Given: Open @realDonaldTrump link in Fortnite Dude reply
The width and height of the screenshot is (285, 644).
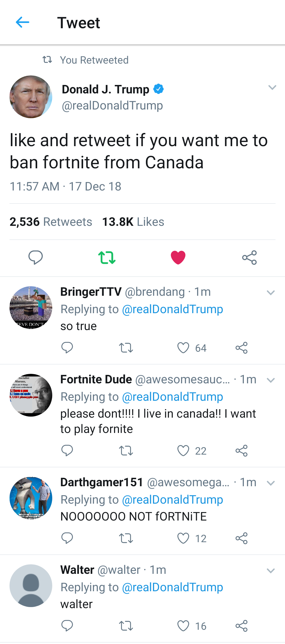Looking at the screenshot, I should [x=172, y=397].
